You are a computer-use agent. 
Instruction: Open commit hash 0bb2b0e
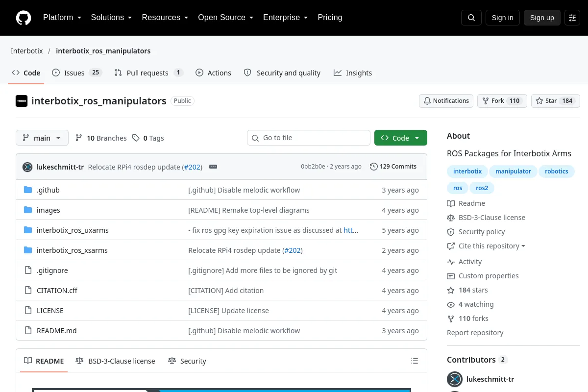coord(313,167)
